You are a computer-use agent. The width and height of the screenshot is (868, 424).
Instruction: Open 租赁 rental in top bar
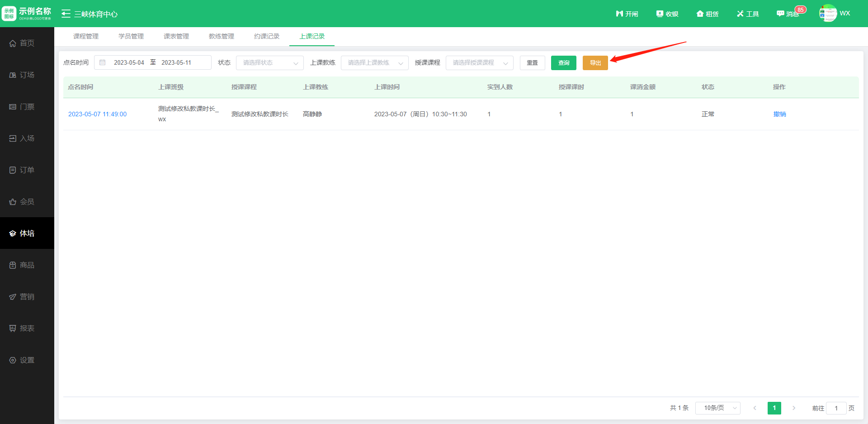pyautogui.click(x=708, y=14)
